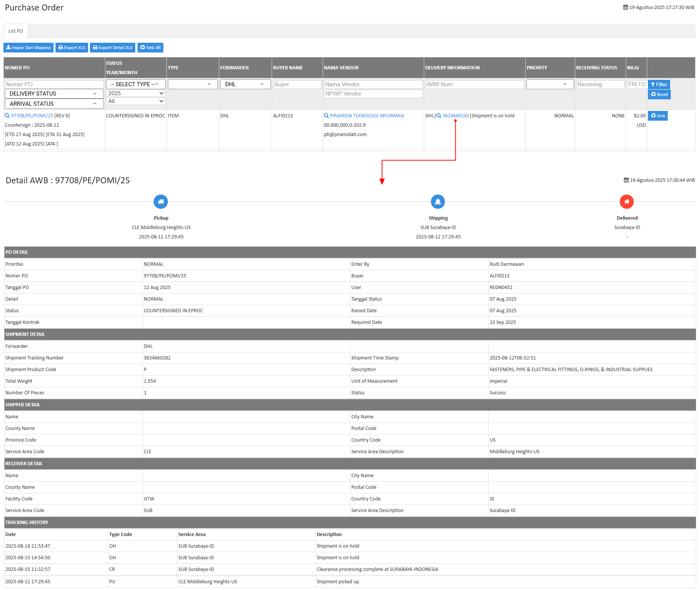Open the ARRIVAL STATUS dropdown
Image resolution: width=700 pixels, height=590 pixels.
click(54, 104)
